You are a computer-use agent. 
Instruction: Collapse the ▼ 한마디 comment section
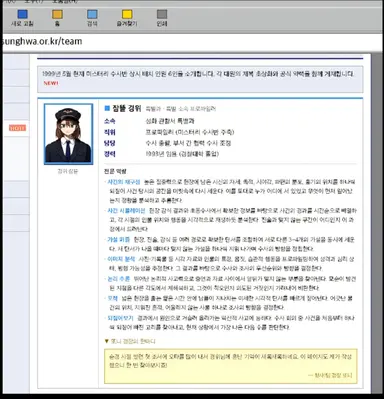click(x=130, y=341)
